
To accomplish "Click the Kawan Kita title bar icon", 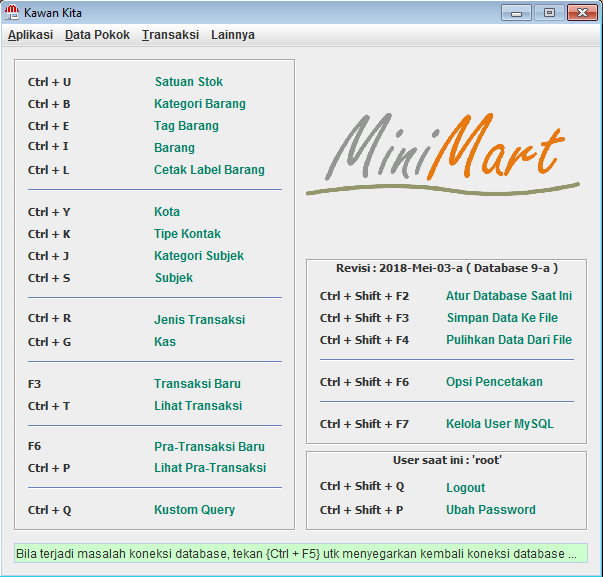I will (x=13, y=13).
